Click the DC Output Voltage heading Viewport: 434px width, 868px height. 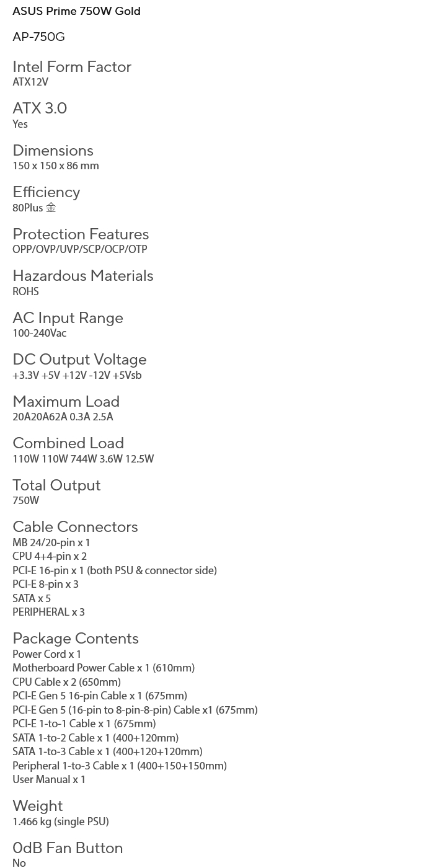click(79, 360)
